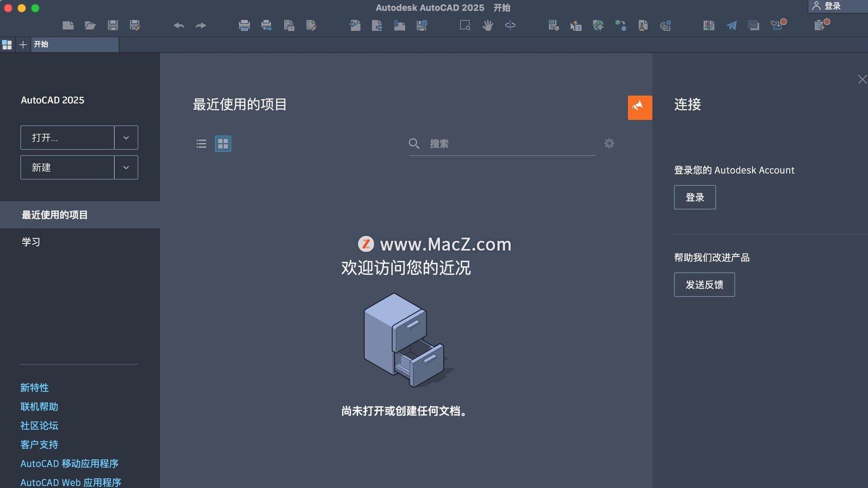
Task: Click the Print (plot) icon
Action: 244,25
